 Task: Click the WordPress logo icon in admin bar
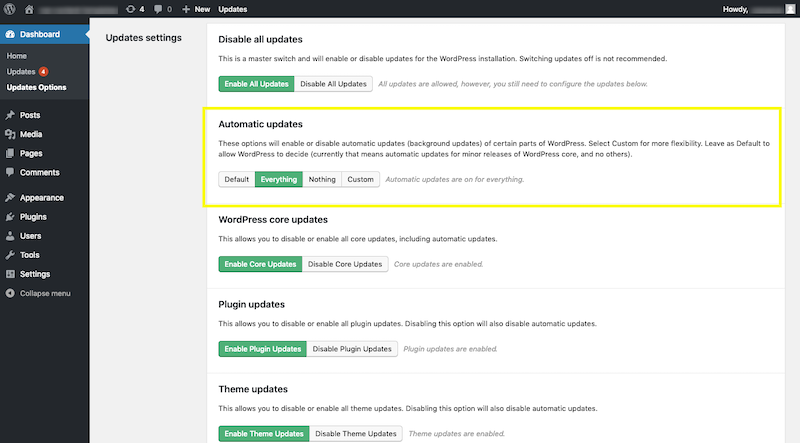[10, 8]
